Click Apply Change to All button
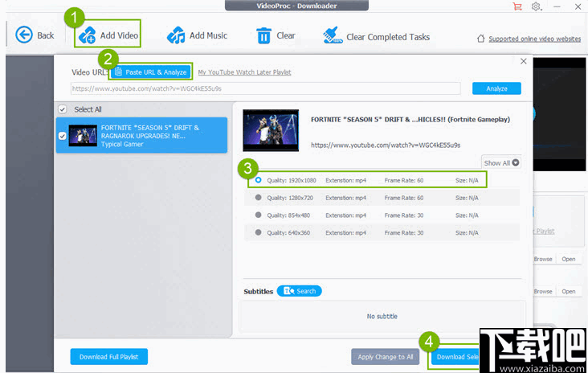The height and width of the screenshot is (373, 588). (386, 356)
